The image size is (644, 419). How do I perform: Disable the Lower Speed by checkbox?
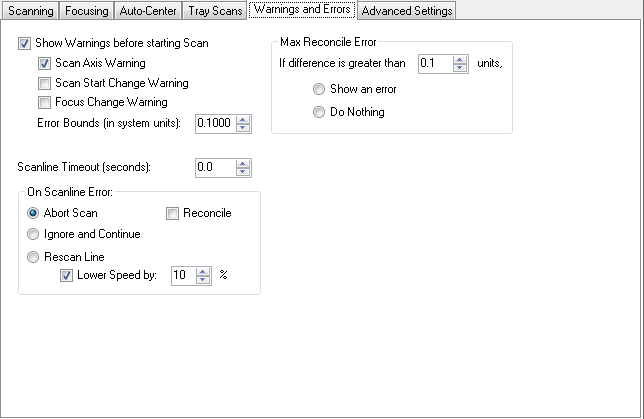click(67, 275)
